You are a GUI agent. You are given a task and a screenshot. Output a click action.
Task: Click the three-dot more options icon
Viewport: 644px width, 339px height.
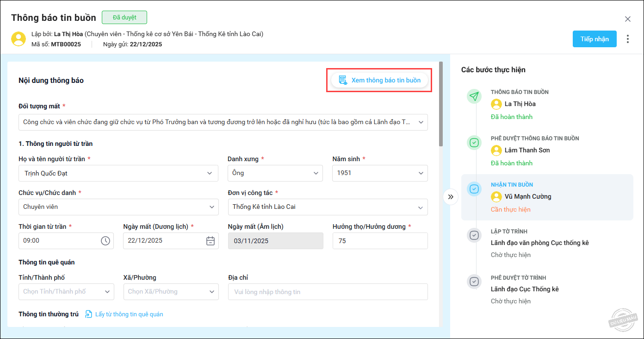click(627, 39)
